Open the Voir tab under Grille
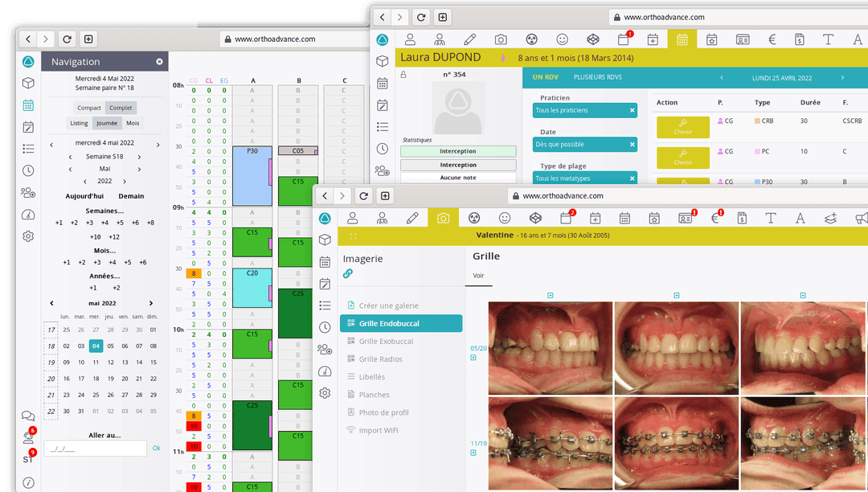 coord(478,276)
